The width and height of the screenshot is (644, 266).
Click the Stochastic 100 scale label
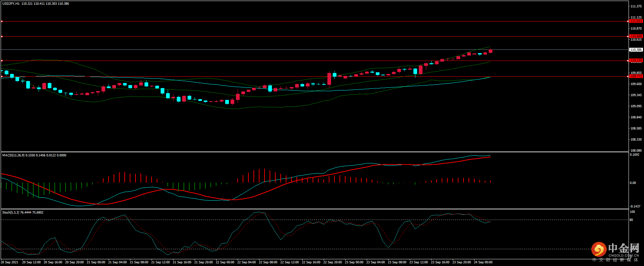632,212
